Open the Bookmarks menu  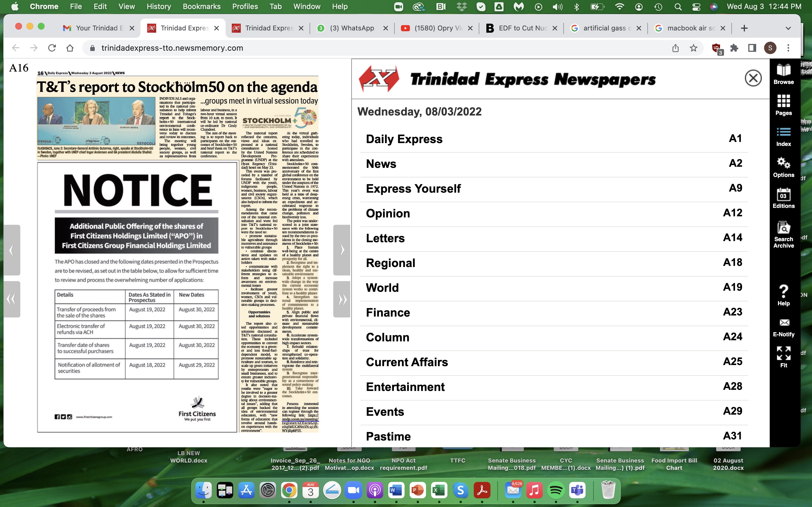pos(201,6)
